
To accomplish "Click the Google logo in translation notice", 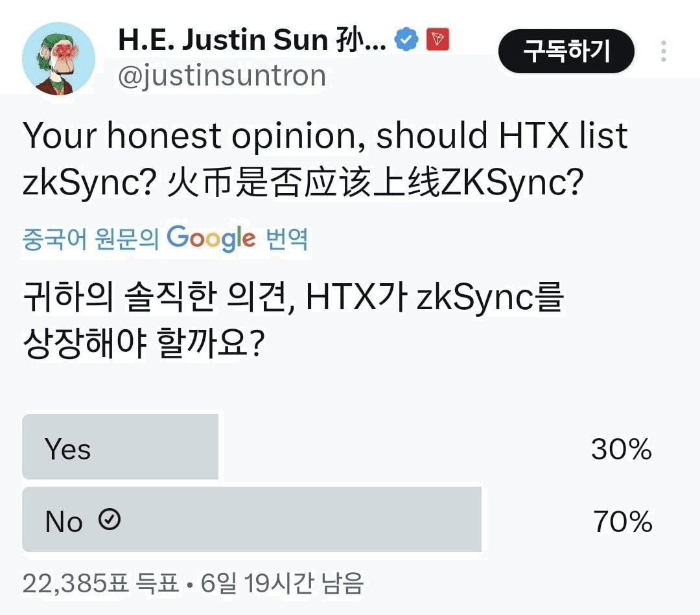I will tap(211, 239).
